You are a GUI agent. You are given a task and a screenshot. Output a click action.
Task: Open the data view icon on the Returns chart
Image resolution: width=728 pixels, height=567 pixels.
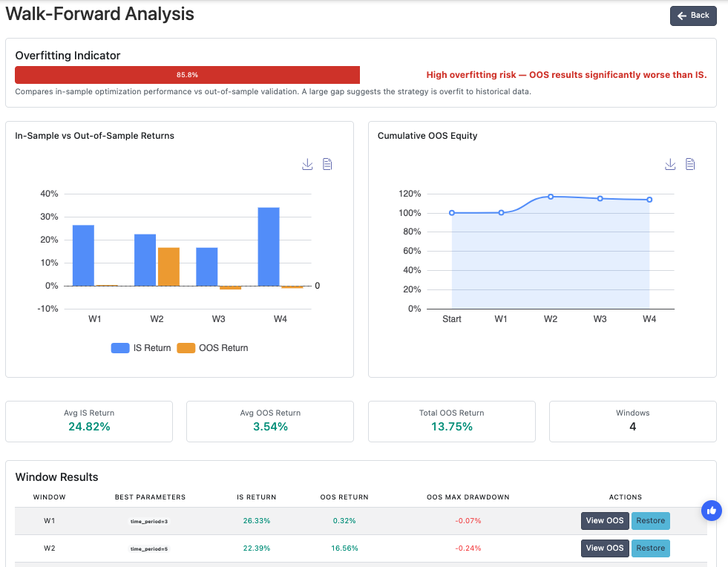[327, 165]
